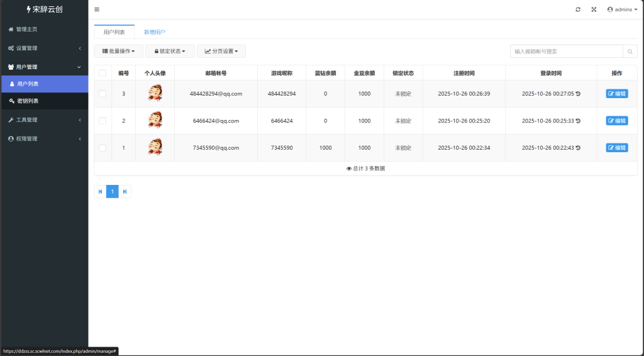
Task: Click the refresh icon in top bar
Action: (578, 9)
